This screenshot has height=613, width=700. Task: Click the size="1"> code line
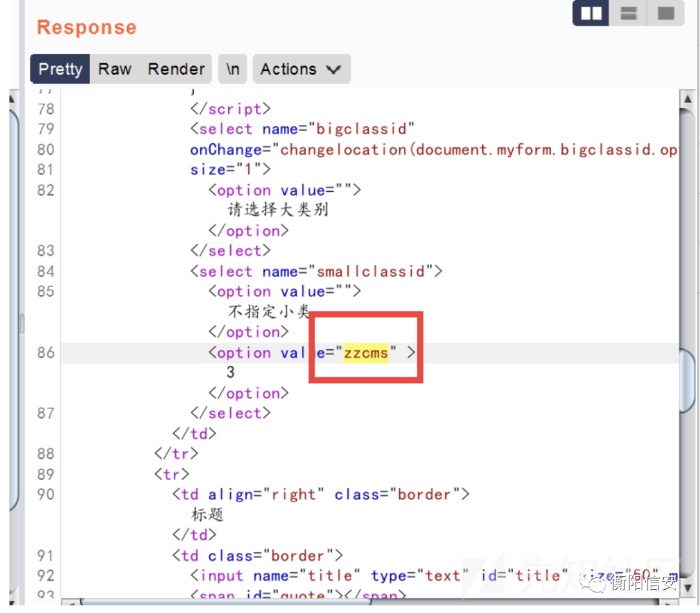pyautogui.click(x=230, y=170)
